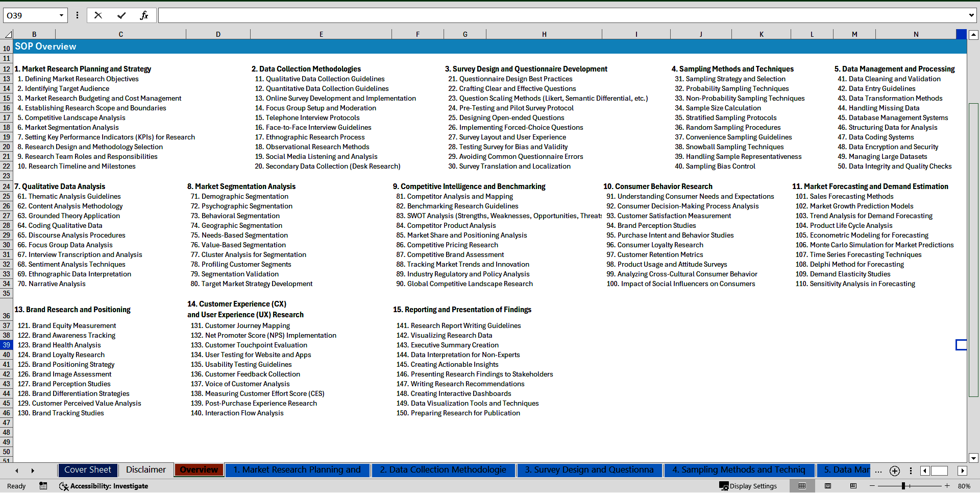Screen dimensions: 980x493
Task: Click the zoom in plus icon
Action: click(947, 486)
